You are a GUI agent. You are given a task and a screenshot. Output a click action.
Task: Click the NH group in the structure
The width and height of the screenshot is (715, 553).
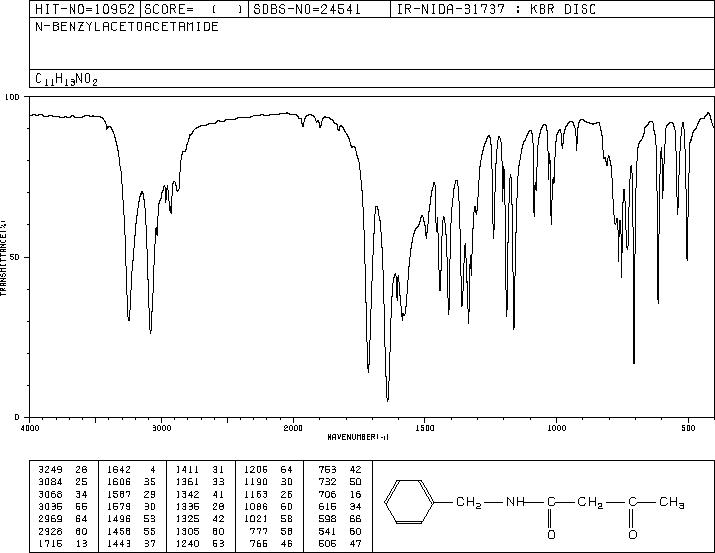515,502
